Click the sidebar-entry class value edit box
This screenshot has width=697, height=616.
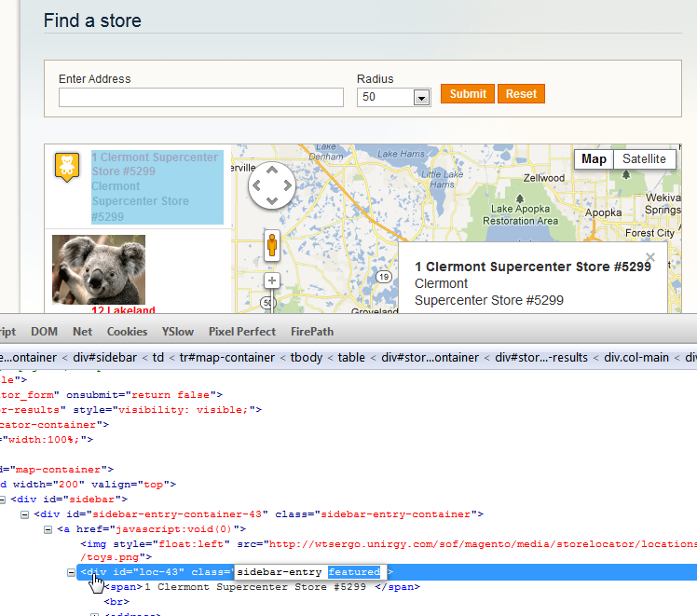tap(309, 572)
